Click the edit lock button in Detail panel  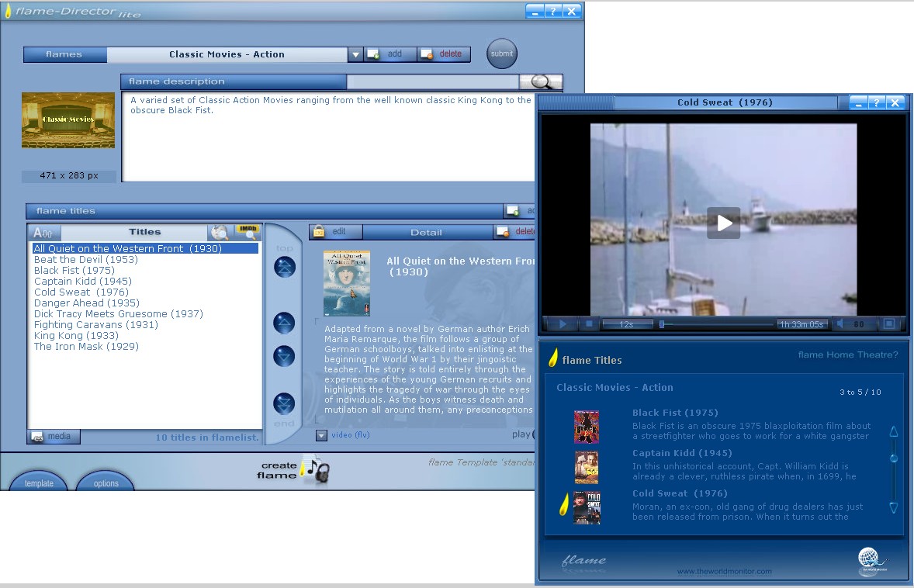(335, 232)
